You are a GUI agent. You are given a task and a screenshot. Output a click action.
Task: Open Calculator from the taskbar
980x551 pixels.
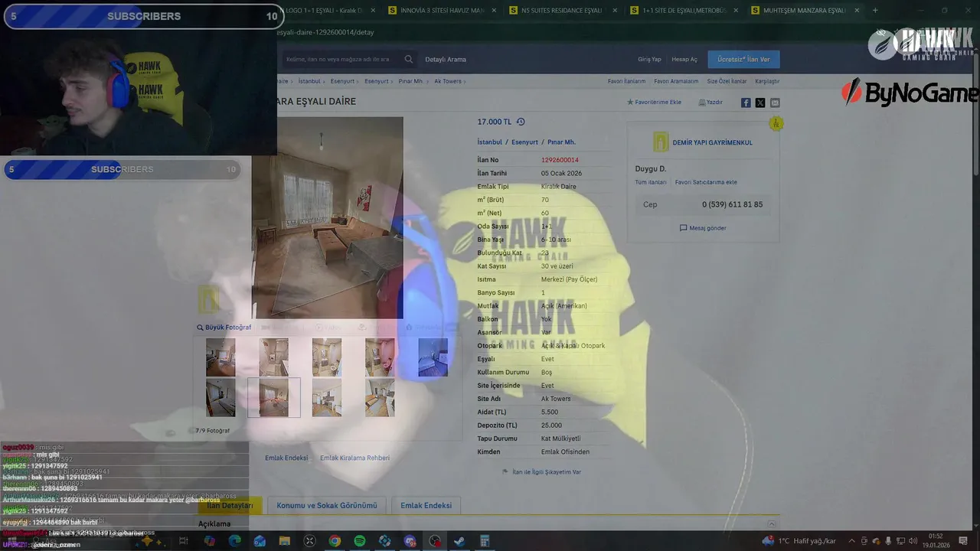point(485,541)
